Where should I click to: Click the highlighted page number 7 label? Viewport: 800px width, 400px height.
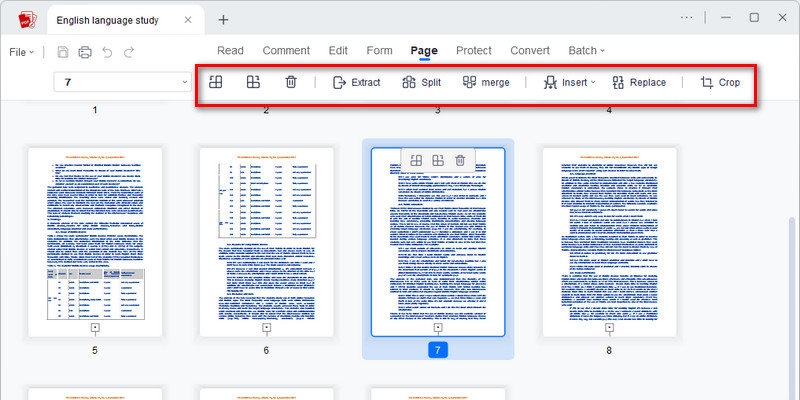[438, 350]
